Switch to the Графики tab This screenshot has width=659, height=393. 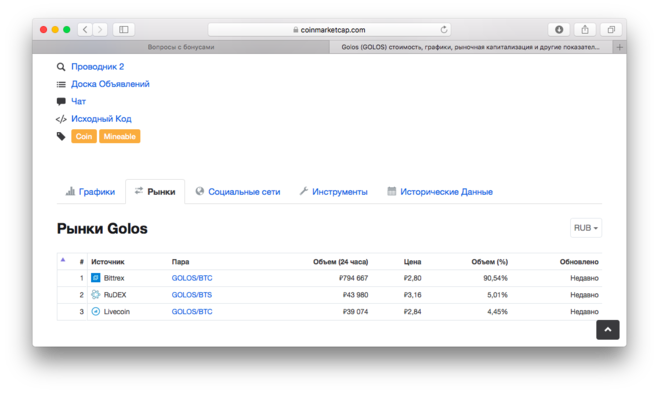91,192
